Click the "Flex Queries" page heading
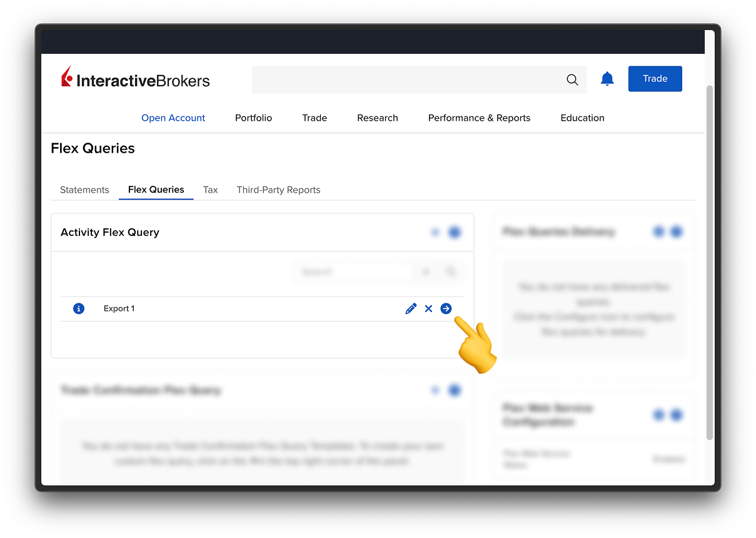Viewport: 756px width, 538px height. pyautogui.click(x=93, y=148)
